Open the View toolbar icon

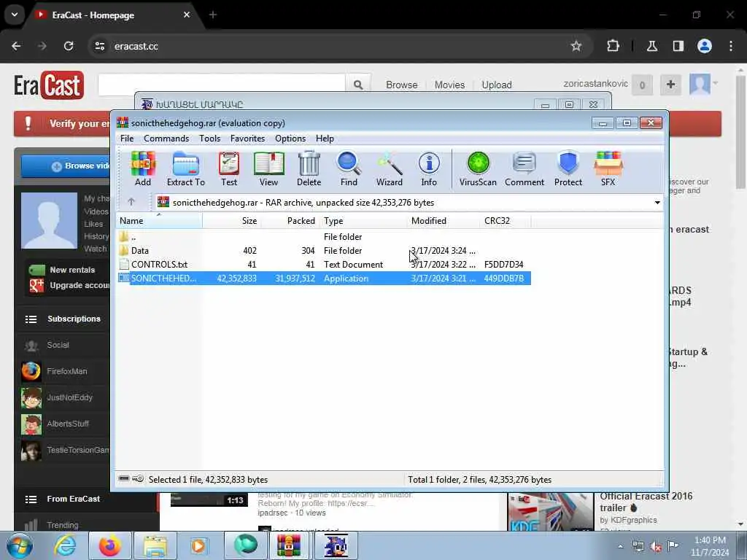tap(268, 168)
